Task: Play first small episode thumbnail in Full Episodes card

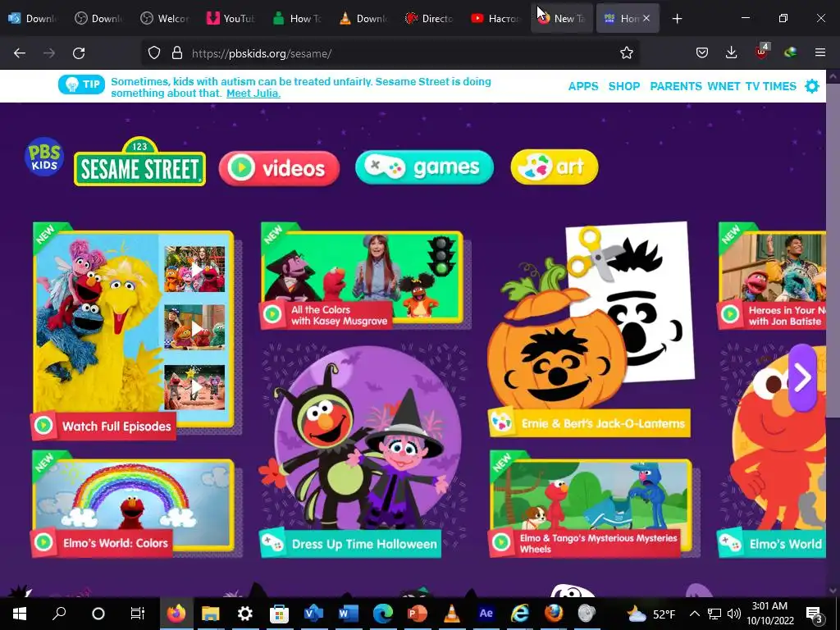Action: point(194,269)
